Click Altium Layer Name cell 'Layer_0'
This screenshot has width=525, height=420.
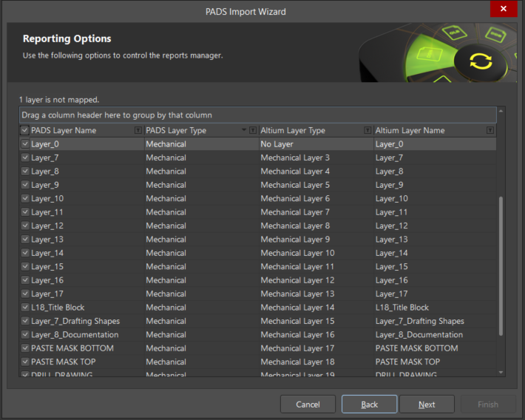[435, 144]
